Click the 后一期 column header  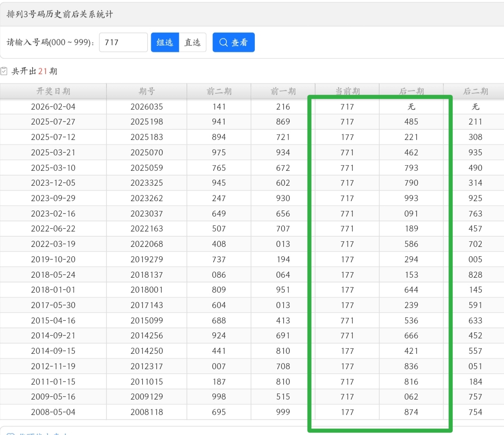pyautogui.click(x=411, y=91)
